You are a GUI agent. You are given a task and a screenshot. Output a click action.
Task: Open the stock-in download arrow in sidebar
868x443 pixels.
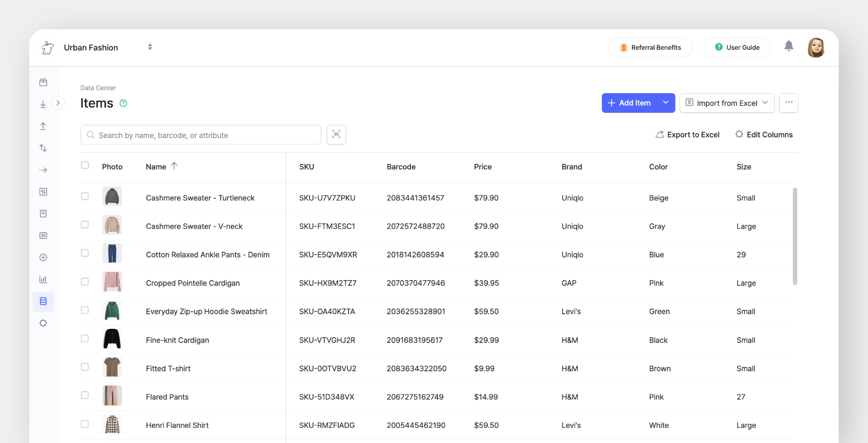(x=43, y=104)
